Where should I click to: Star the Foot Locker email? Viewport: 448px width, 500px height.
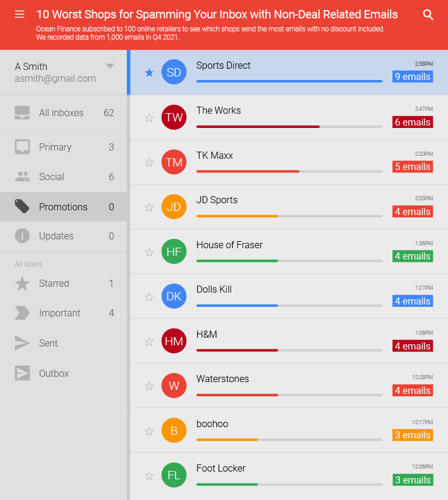[x=149, y=476]
